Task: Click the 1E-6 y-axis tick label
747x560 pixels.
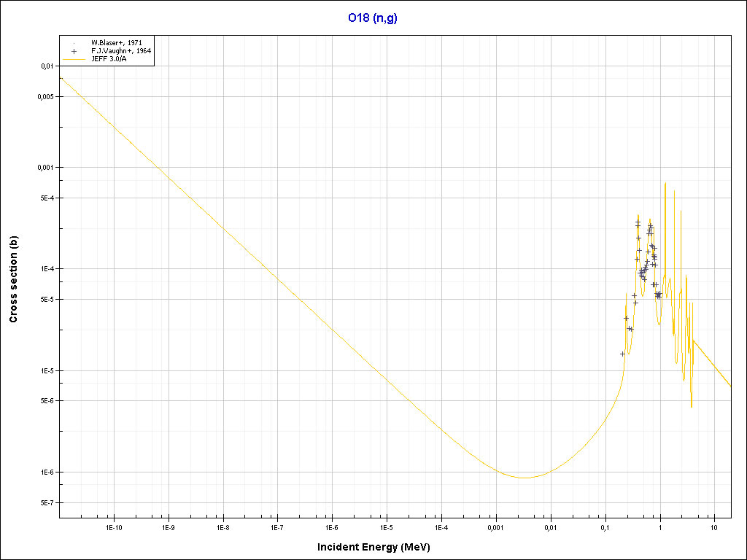Action: pyautogui.click(x=46, y=472)
